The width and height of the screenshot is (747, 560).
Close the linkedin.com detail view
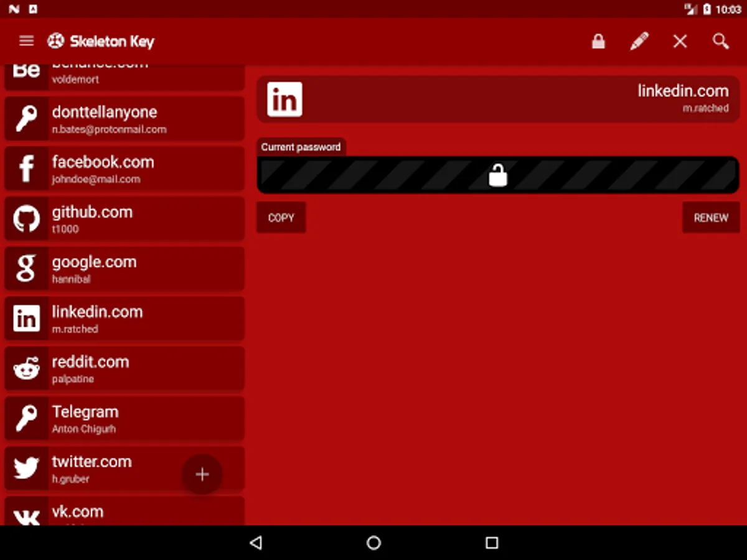click(680, 41)
